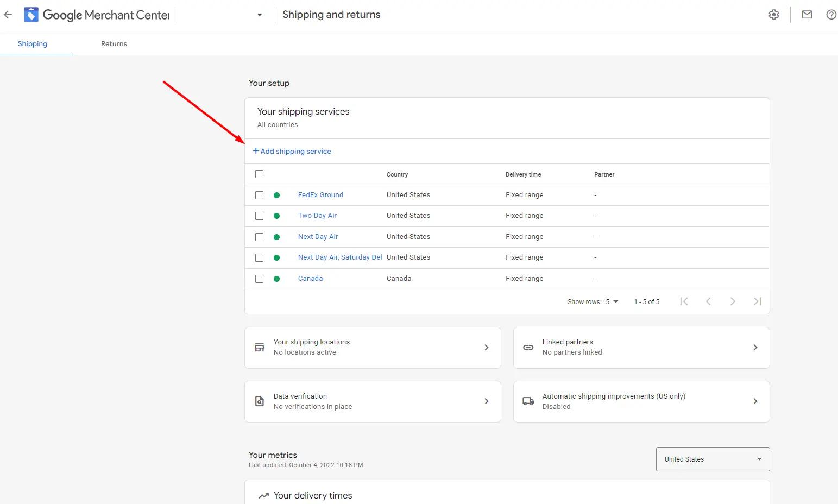This screenshot has height=504, width=838.
Task: Click the back arrow in header
Action: [x=8, y=15]
